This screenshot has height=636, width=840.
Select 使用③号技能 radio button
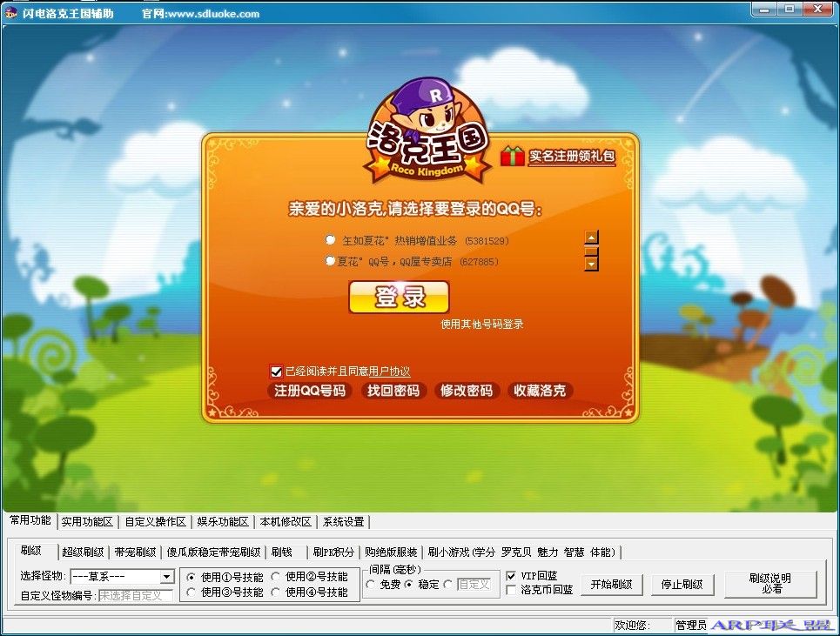(191, 592)
